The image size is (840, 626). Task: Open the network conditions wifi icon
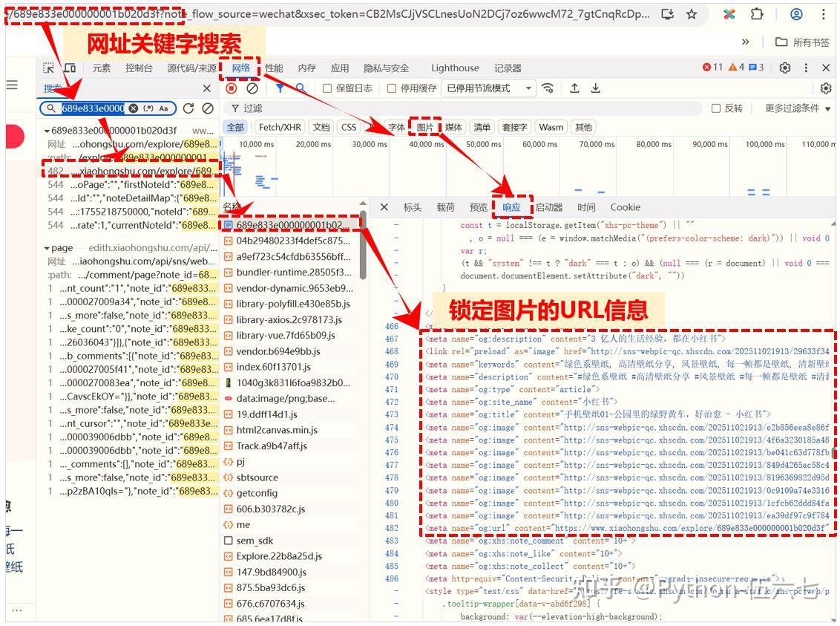(548, 88)
